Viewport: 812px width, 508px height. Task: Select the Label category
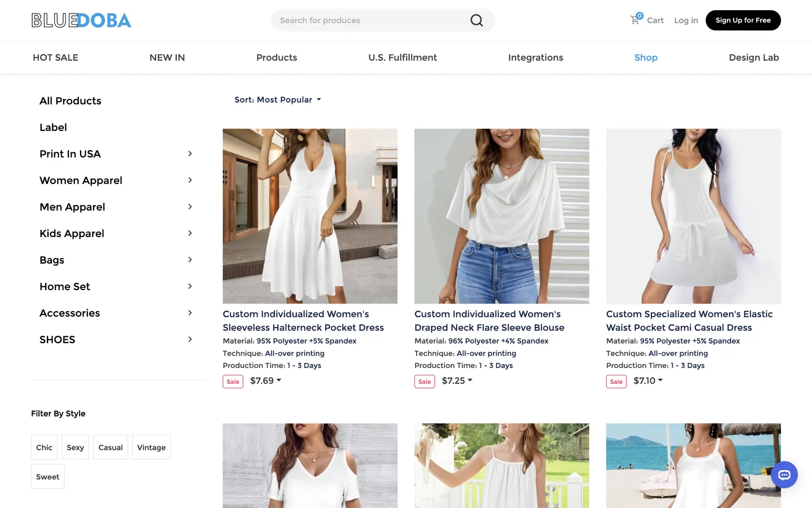click(x=53, y=128)
